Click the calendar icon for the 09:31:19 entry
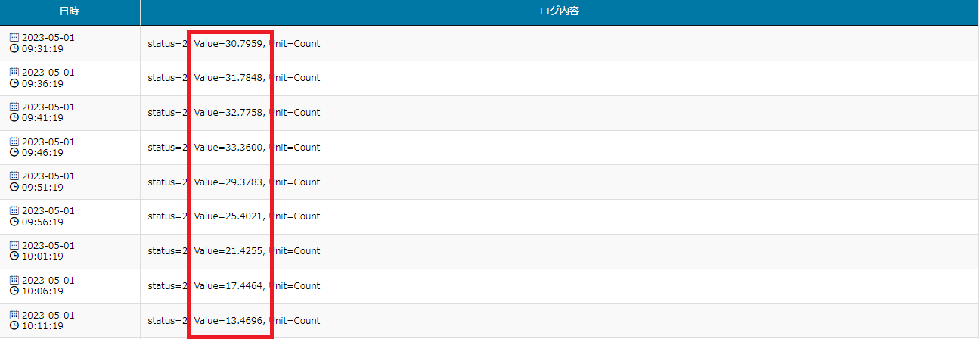 (x=14, y=37)
